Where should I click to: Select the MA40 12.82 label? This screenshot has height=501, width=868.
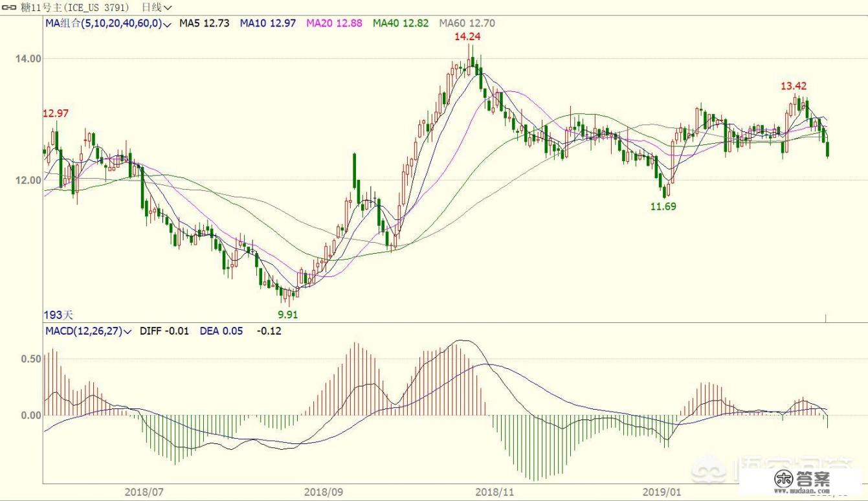(401, 23)
